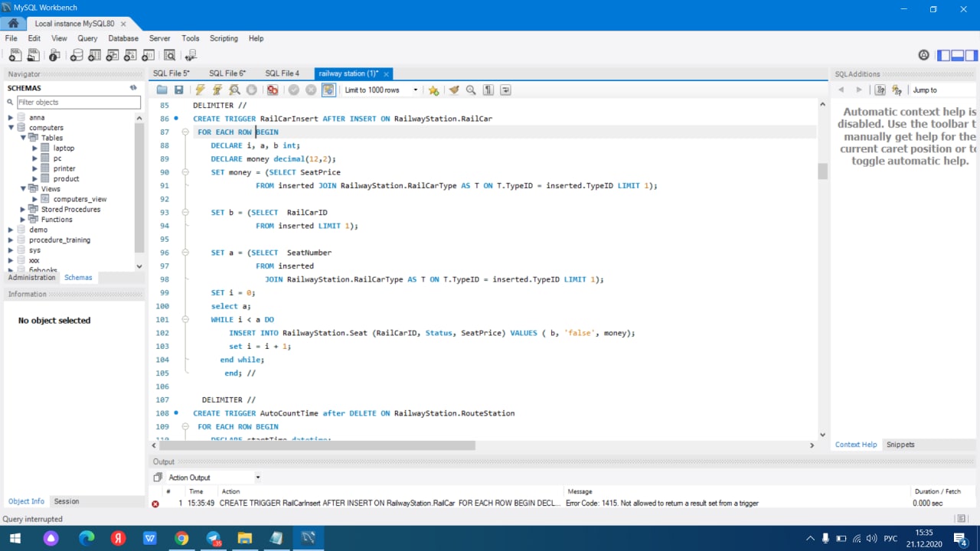The width and height of the screenshot is (980, 551).
Task: Expand the laptop table
Action: 35,148
